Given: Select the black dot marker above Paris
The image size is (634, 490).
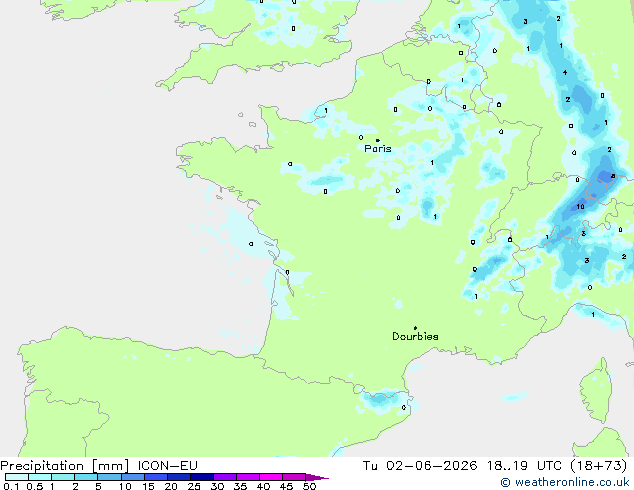Looking at the screenshot, I should (378, 140).
